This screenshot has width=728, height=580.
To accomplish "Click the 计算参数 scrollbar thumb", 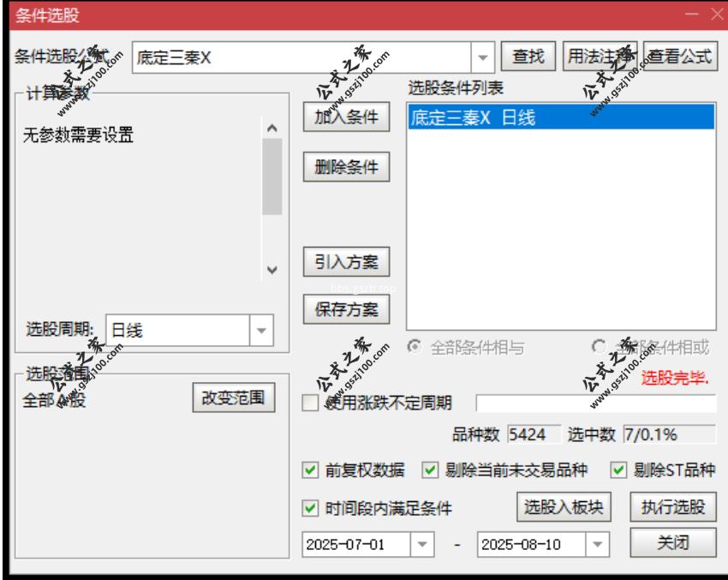I will click(x=272, y=176).
